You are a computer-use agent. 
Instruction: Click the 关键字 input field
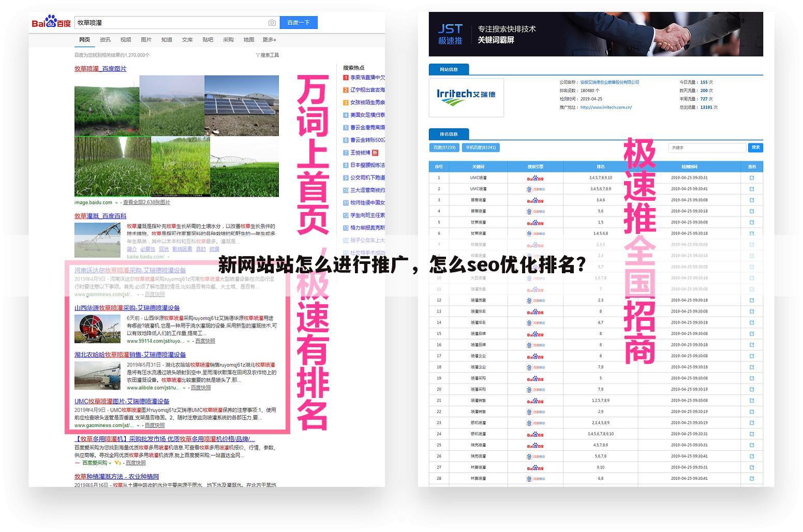click(x=707, y=147)
